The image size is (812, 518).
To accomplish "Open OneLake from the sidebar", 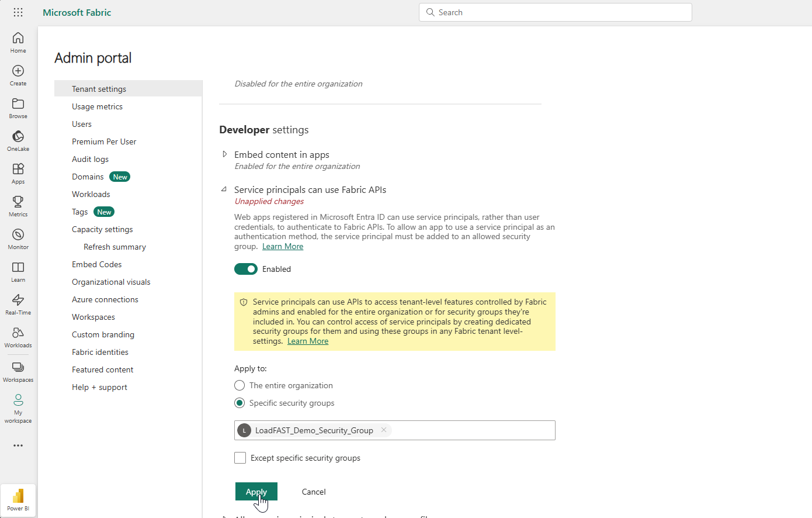I will [x=18, y=140].
